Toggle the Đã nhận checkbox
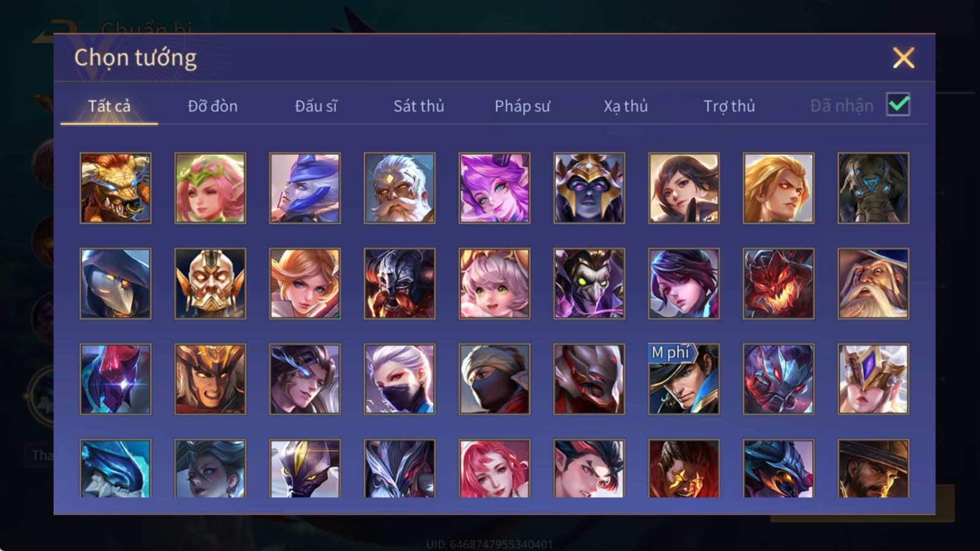Screen dimensions: 980x551 click(898, 105)
